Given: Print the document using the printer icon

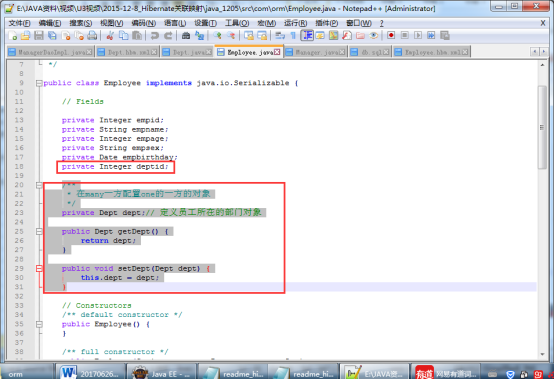Looking at the screenshot, I should 92,35.
